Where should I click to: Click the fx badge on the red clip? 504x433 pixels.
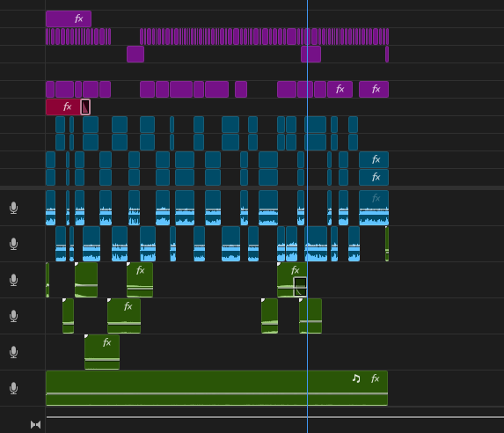[67, 106]
